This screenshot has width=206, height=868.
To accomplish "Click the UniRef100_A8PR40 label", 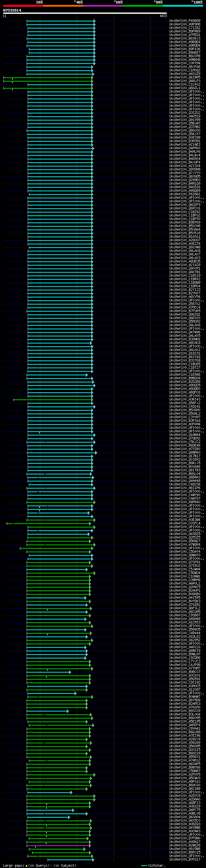I will (185, 502).
